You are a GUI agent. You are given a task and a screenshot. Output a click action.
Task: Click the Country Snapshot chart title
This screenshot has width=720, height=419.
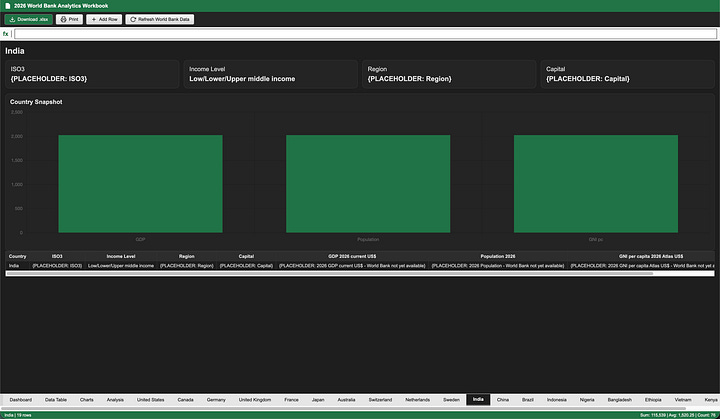point(36,102)
